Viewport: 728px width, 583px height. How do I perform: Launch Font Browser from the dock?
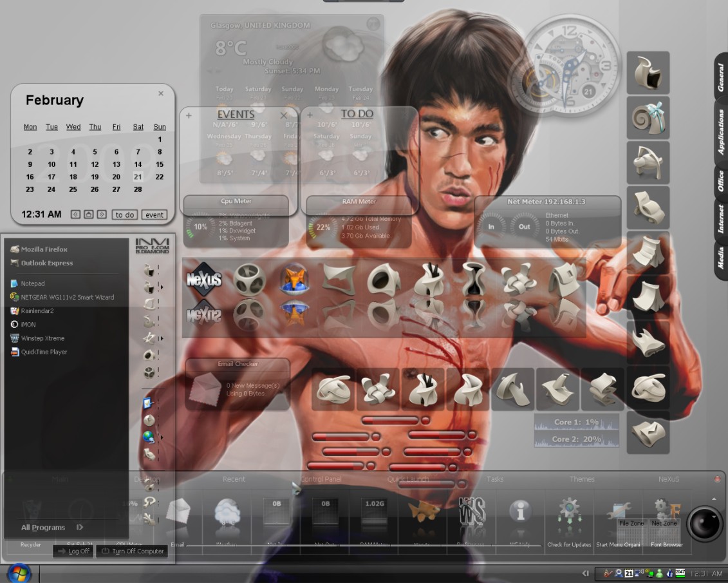click(x=667, y=510)
